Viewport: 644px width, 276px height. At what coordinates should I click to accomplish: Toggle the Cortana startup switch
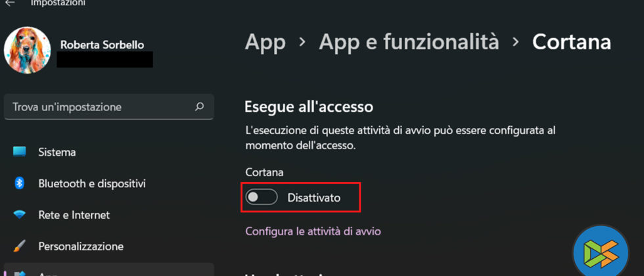click(x=262, y=197)
